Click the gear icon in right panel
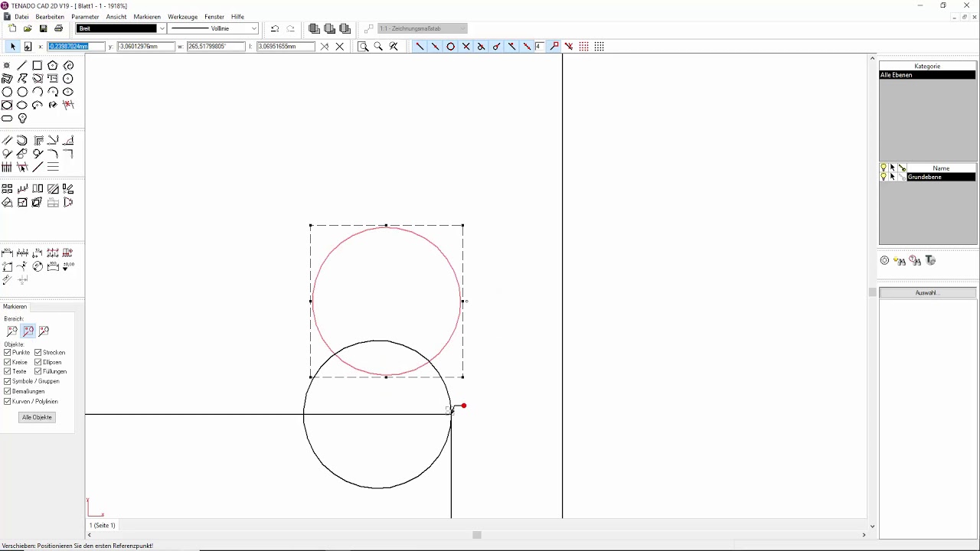The height and width of the screenshot is (551, 980). click(x=885, y=261)
